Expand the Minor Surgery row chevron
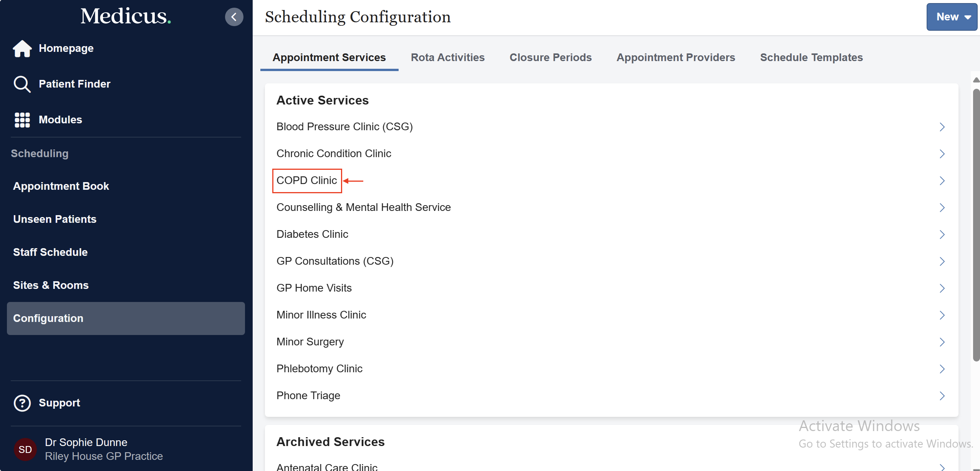980x471 pixels. [942, 342]
